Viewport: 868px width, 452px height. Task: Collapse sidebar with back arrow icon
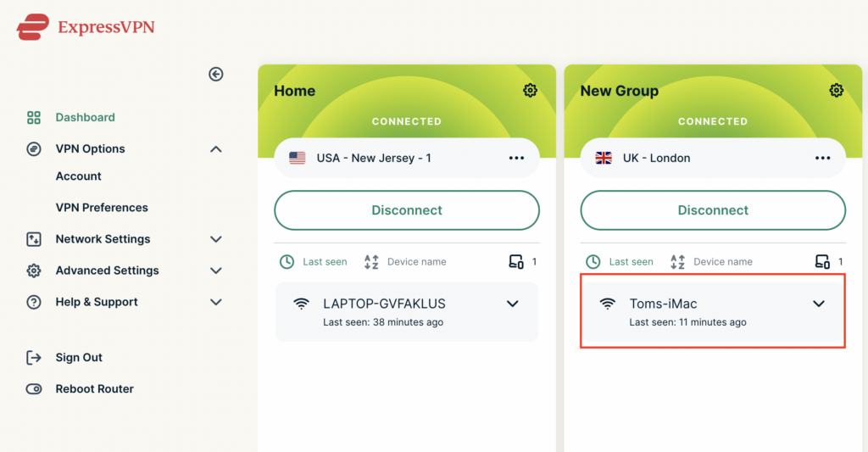[x=216, y=75]
